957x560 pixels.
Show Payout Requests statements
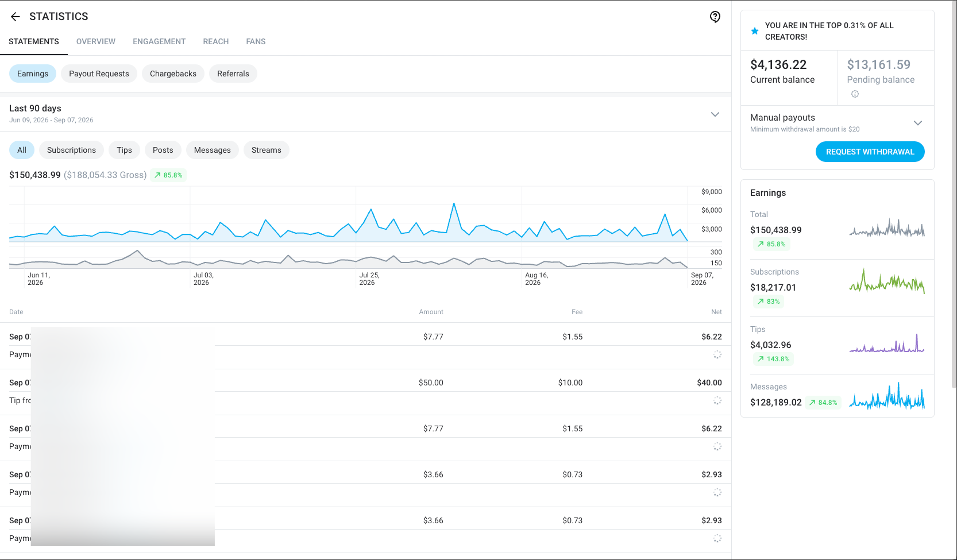coord(99,74)
